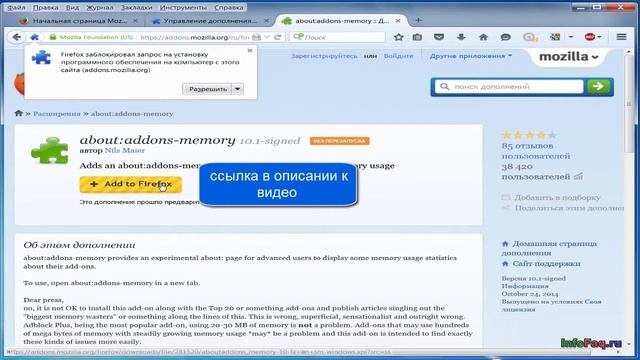The image size is (640, 360).
Task: Click the green add-on puzzle logo
Action: 50,150
